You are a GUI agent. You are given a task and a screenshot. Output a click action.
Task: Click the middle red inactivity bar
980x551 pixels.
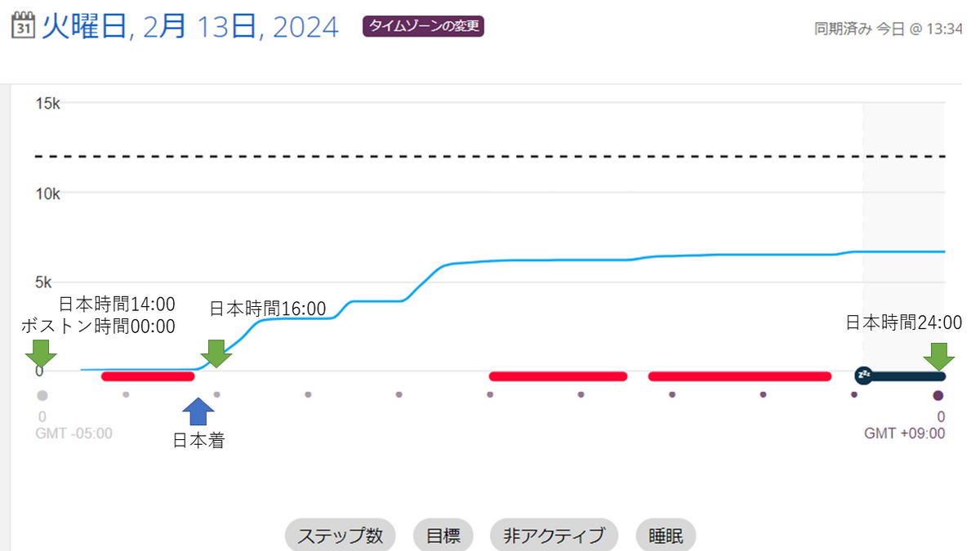(x=558, y=376)
